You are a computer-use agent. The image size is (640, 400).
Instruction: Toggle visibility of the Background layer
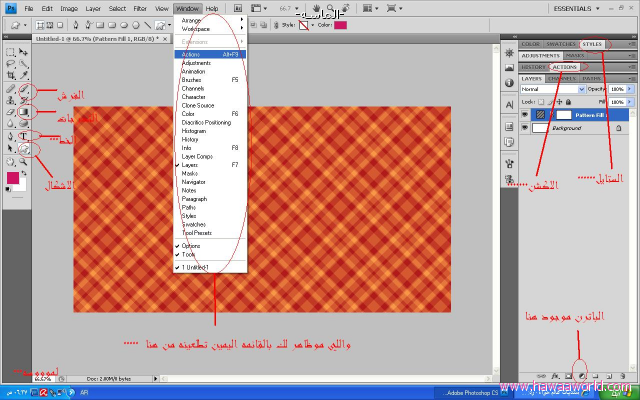tap(525, 129)
